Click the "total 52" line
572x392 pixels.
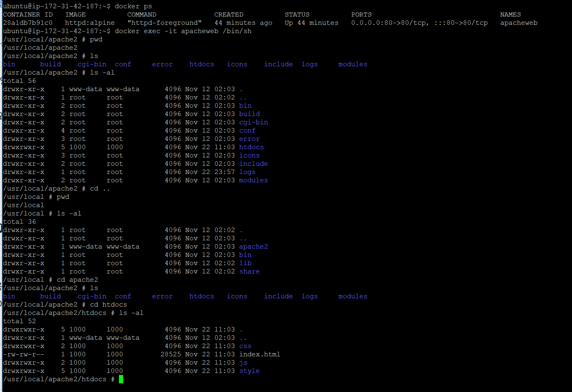click(19, 321)
